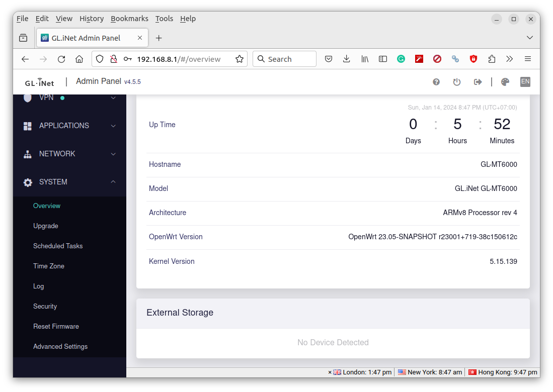Open the Overview system page

pyautogui.click(x=47, y=206)
